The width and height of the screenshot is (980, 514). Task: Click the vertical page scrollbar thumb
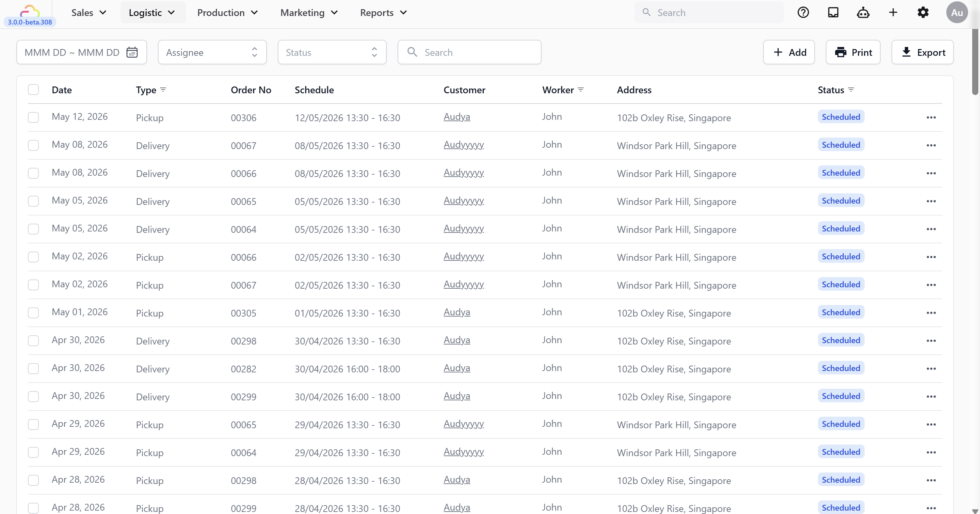(975, 61)
